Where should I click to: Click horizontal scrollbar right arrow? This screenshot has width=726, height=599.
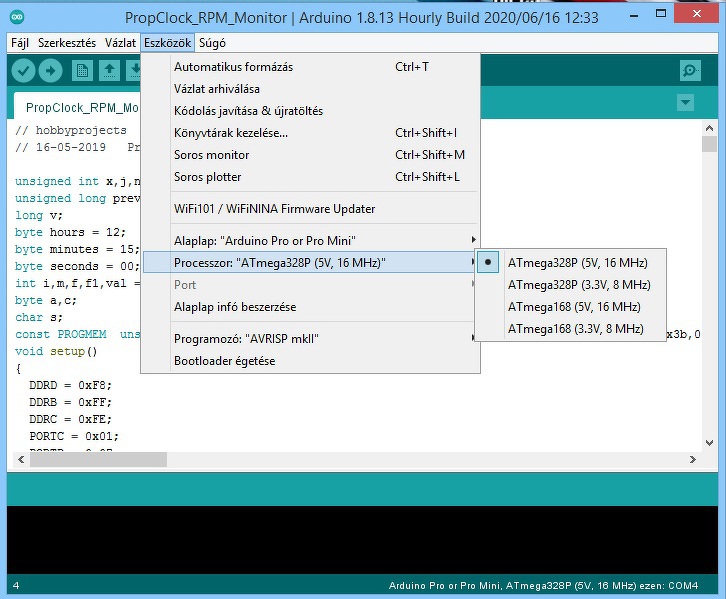pyautogui.click(x=693, y=460)
